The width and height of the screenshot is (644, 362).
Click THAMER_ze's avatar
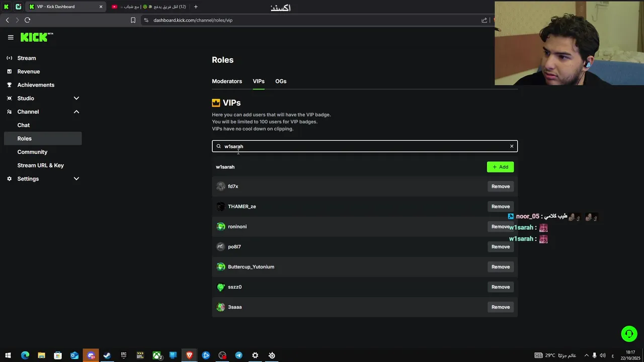[x=221, y=207]
